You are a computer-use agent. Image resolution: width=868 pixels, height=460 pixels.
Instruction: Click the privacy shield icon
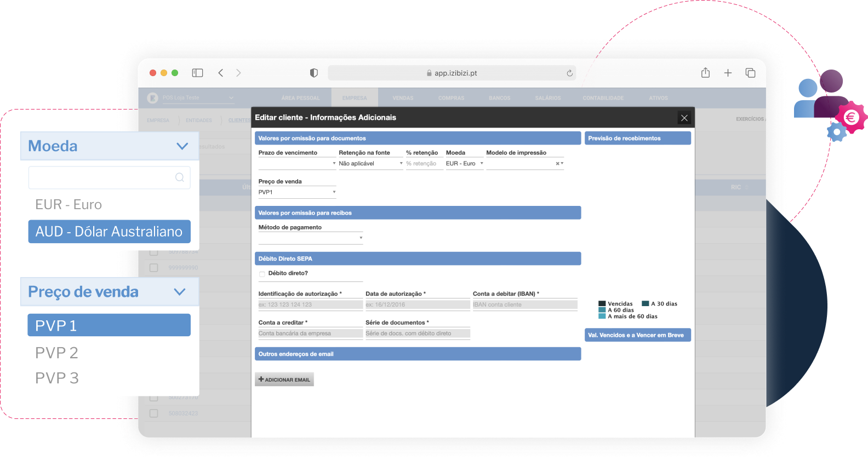coord(314,73)
